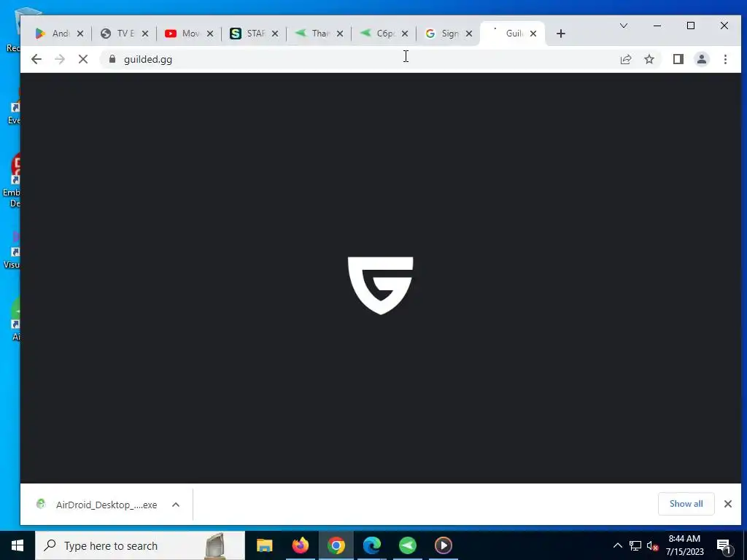
Task: Click the taskbar search box
Action: pos(140,545)
